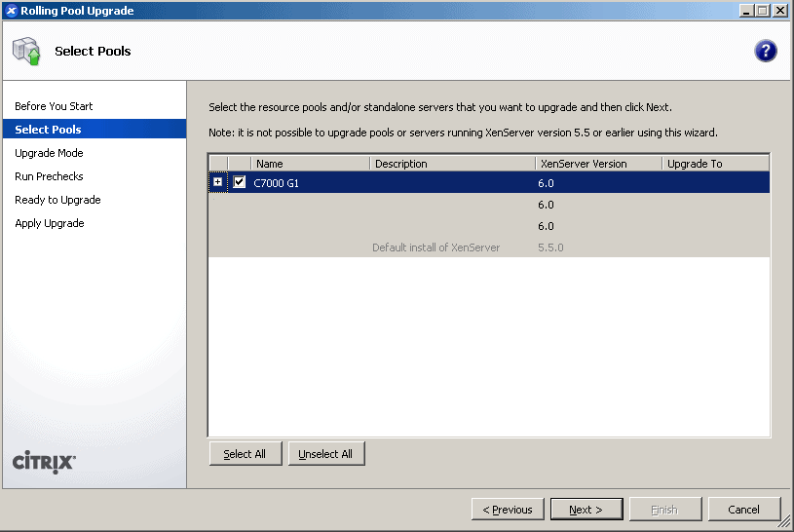Go to Before You Start step
794x532 pixels.
[54, 106]
